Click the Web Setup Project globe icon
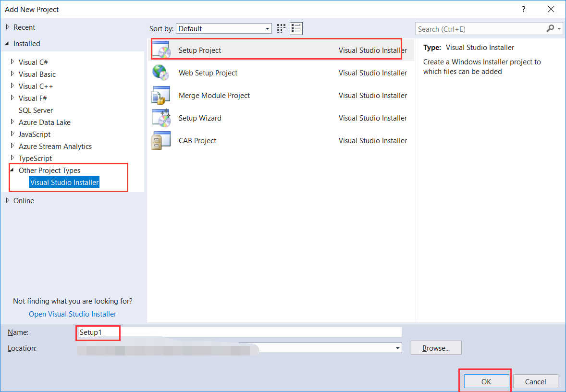The height and width of the screenshot is (392, 566). pos(160,73)
